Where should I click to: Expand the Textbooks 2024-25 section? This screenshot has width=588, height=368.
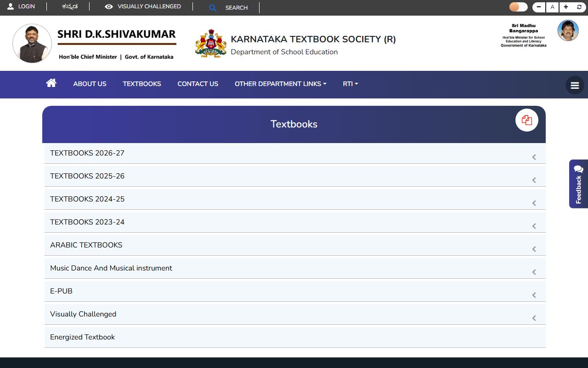(x=295, y=199)
